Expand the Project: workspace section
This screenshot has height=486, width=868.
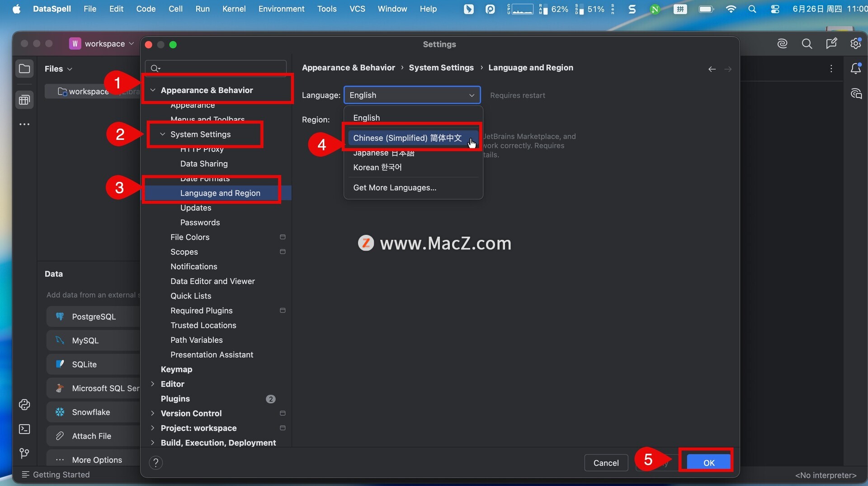(x=153, y=428)
